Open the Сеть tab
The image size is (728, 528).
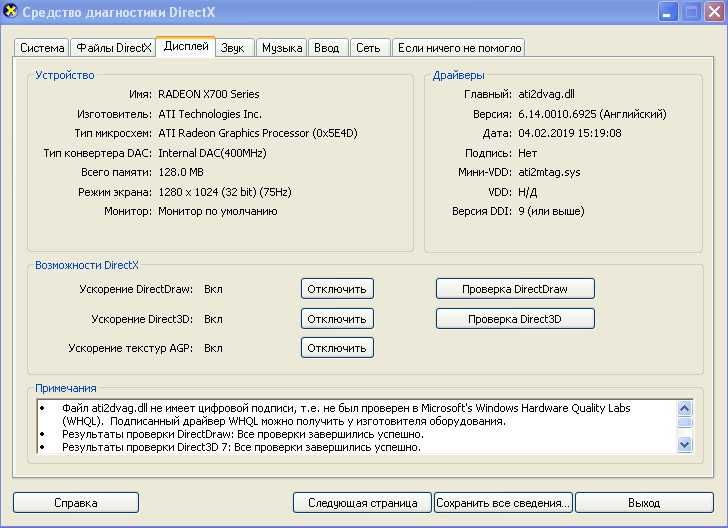370,48
